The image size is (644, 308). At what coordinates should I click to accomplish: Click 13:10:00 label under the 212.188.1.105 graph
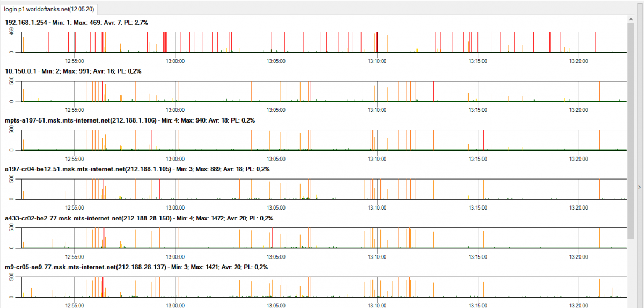coord(377,207)
